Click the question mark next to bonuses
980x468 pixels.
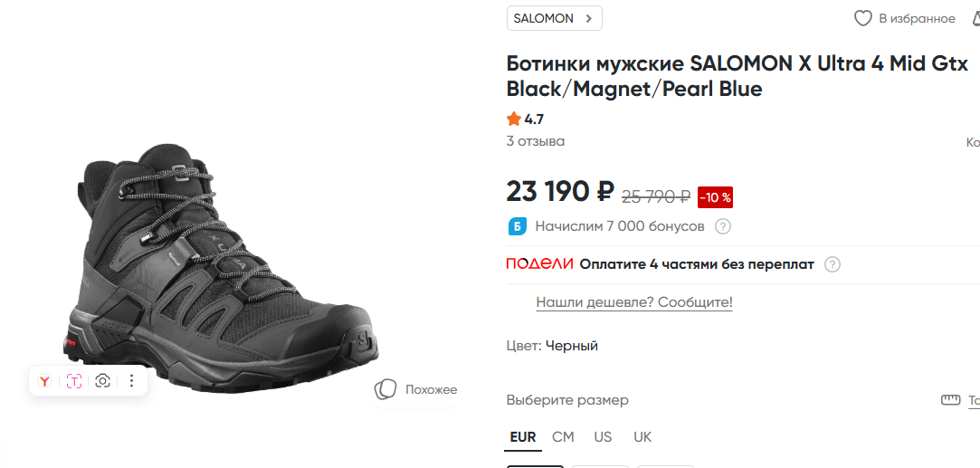click(x=723, y=226)
